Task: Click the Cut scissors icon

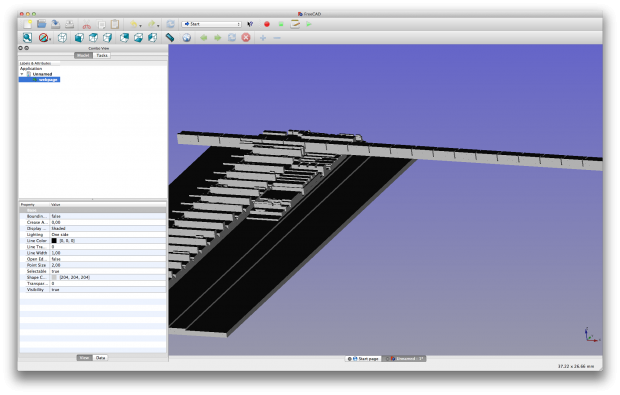Action: coord(87,25)
